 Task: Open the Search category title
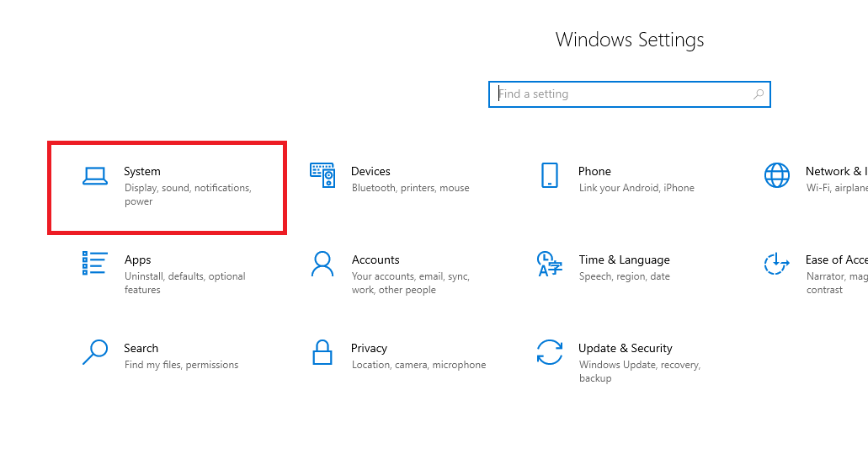[141, 349]
